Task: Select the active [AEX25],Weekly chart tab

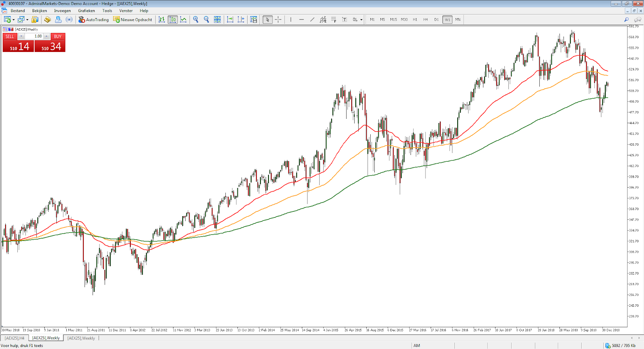Action: pos(46,338)
